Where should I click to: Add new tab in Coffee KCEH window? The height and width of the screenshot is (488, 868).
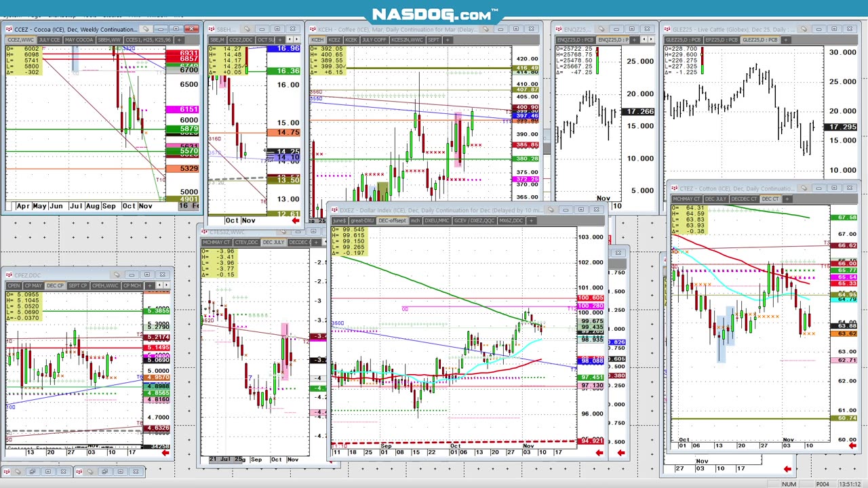coord(448,39)
